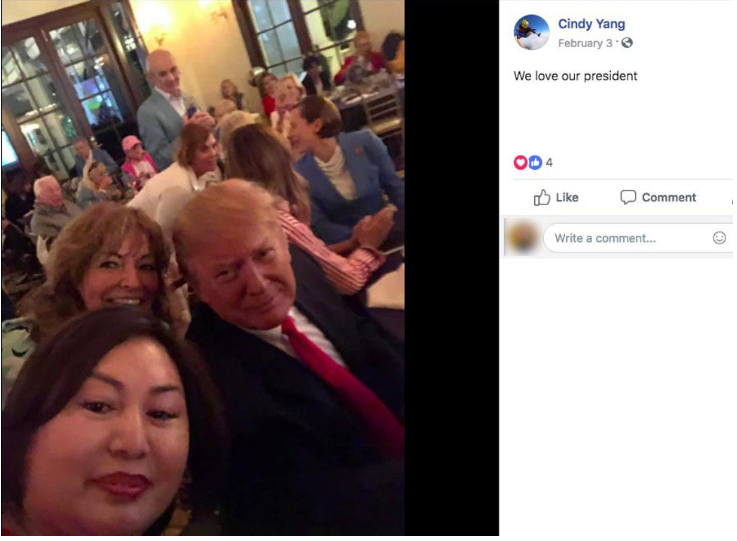
Task: Click the globe public audience icon
Action: [627, 43]
